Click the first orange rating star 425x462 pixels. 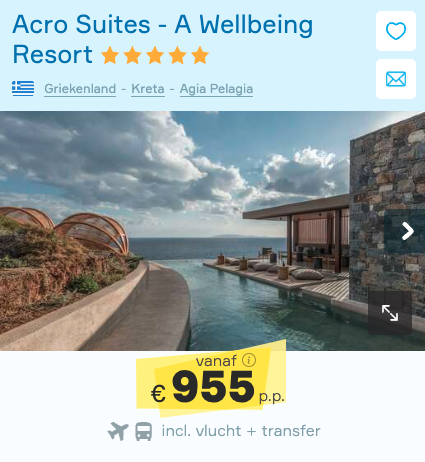pos(110,55)
